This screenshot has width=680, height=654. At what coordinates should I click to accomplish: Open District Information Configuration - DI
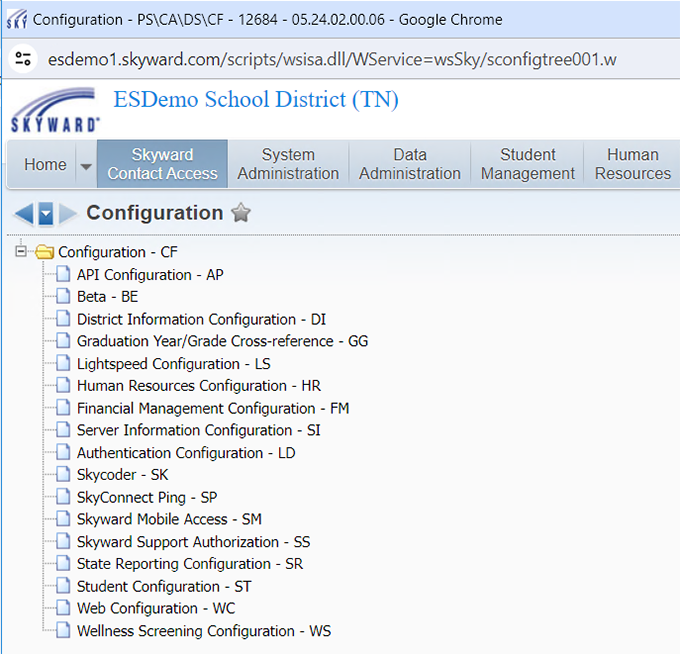(x=201, y=320)
